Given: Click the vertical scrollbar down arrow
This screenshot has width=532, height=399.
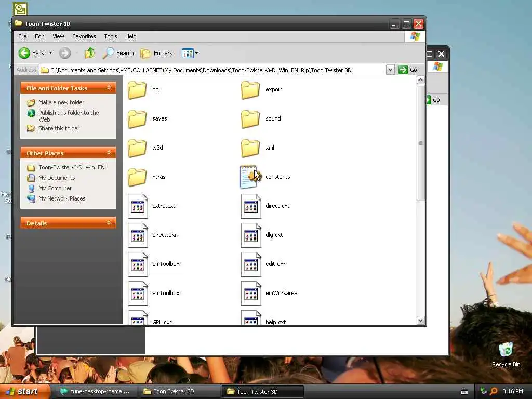Looking at the screenshot, I should click(420, 320).
